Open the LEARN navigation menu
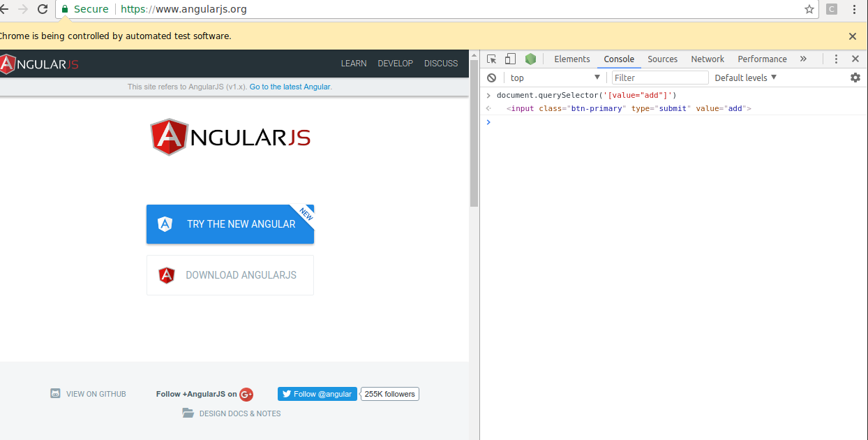The width and height of the screenshot is (868, 440). [354, 64]
